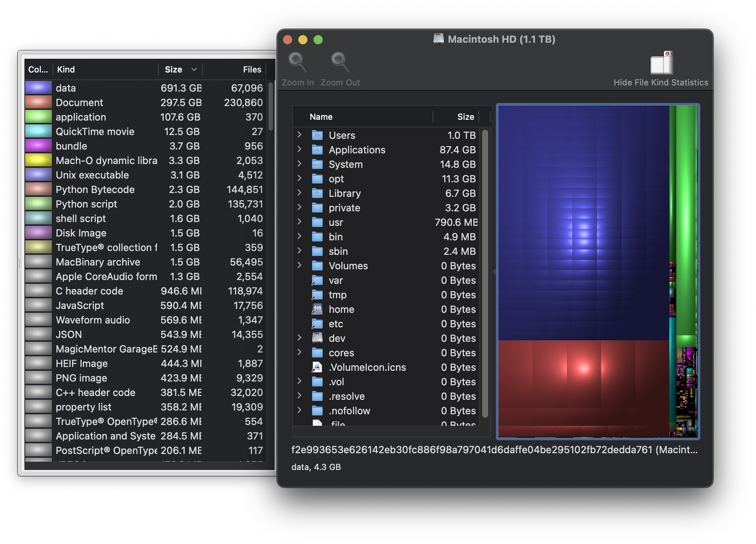
Task: Click the data kind color swatch
Action: pyautogui.click(x=39, y=88)
